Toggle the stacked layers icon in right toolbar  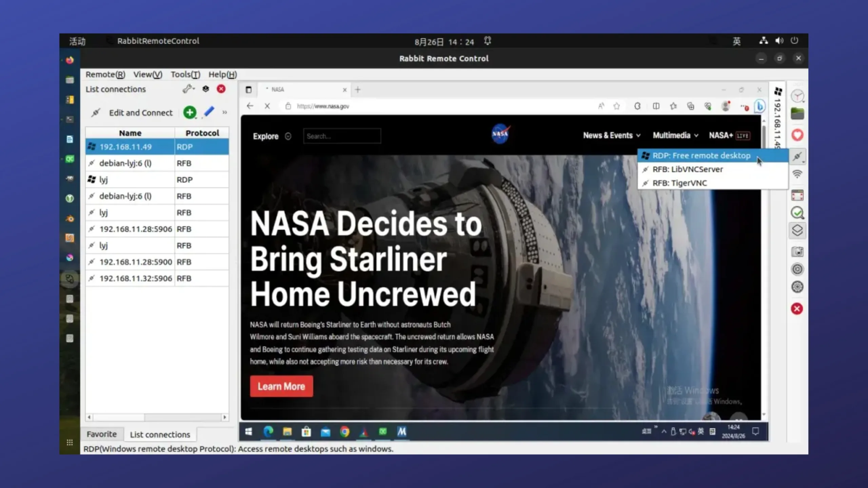point(797,230)
